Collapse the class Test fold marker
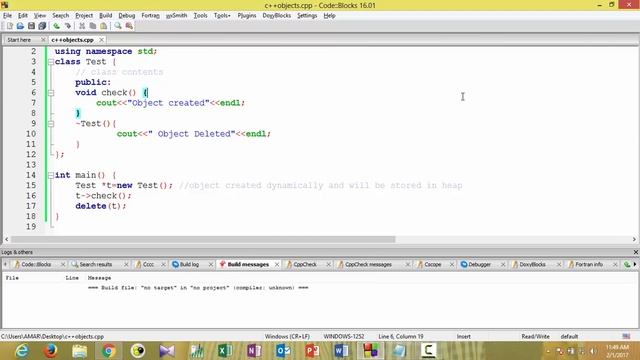The height and width of the screenshot is (360, 640). (51, 62)
